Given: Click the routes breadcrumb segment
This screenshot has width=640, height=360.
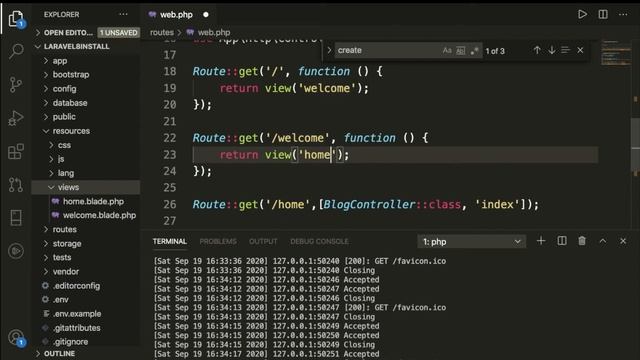Looking at the screenshot, I should click(x=162, y=32).
